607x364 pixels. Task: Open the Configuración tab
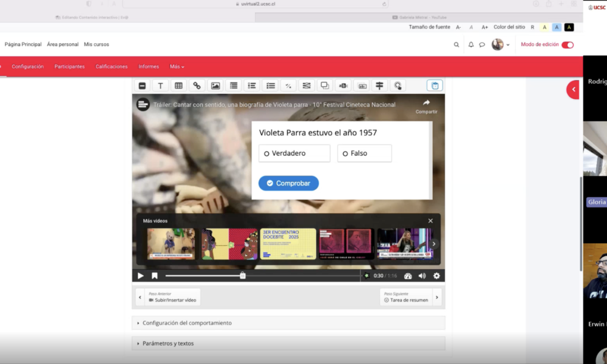click(27, 67)
